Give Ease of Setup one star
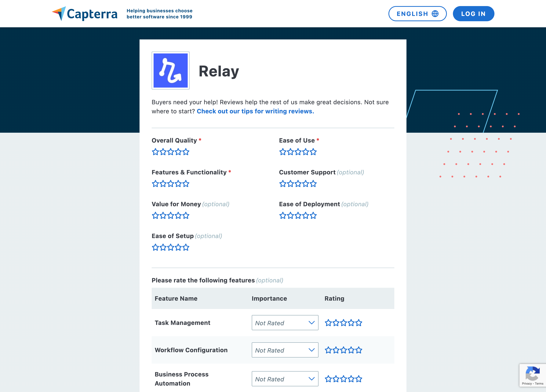Viewport: 546px width, 392px height. 155,247
